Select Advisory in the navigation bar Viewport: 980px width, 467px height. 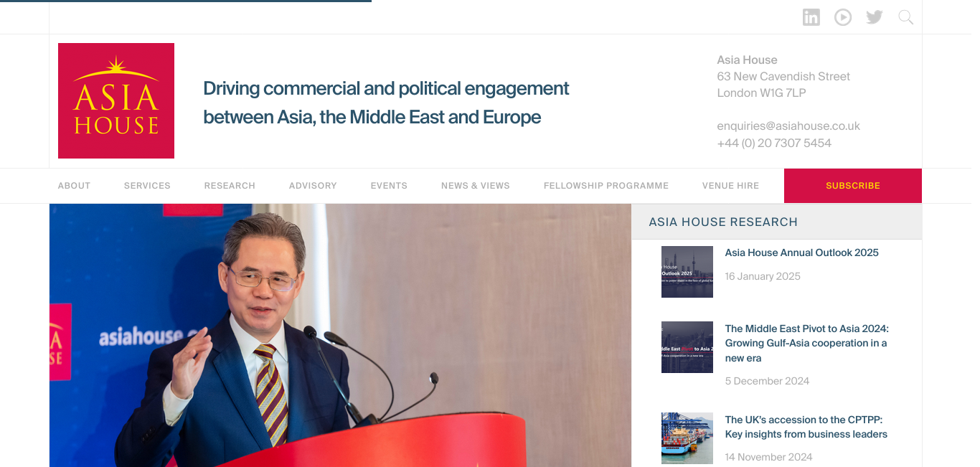click(313, 186)
